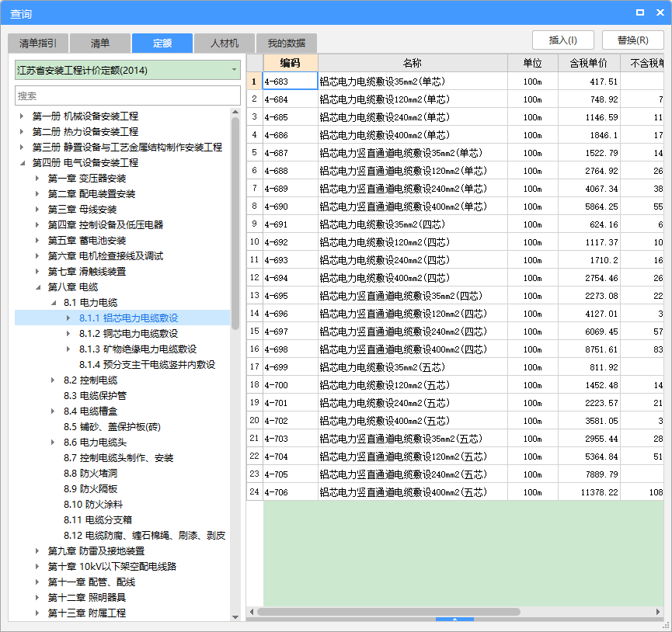Expand 第一册 机械设备安装工程 node
This screenshot has height=632, width=672.
22,116
